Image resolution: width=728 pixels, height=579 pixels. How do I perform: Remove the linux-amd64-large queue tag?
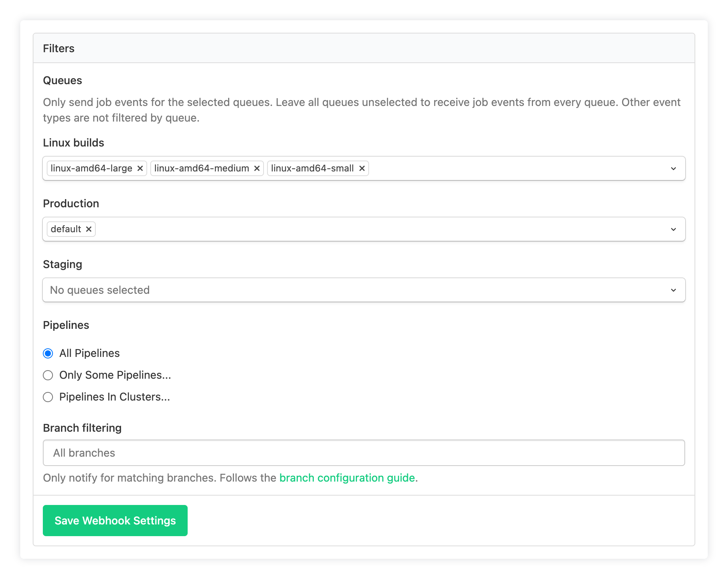140,168
